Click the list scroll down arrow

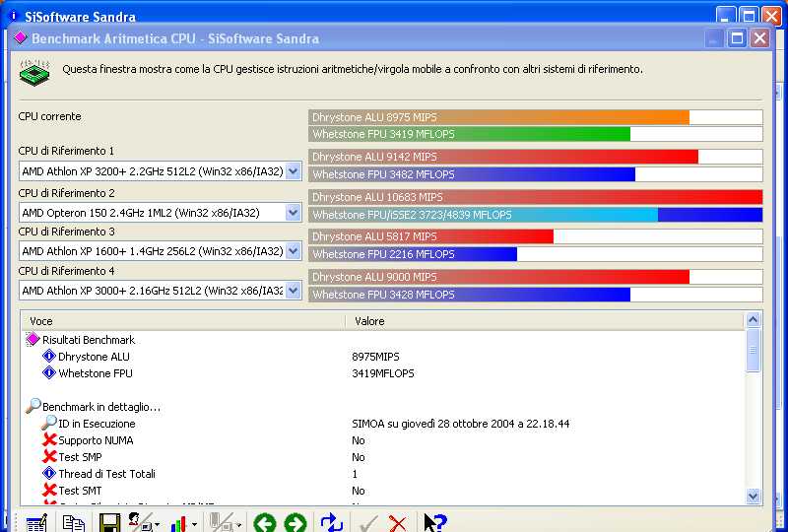point(753,497)
